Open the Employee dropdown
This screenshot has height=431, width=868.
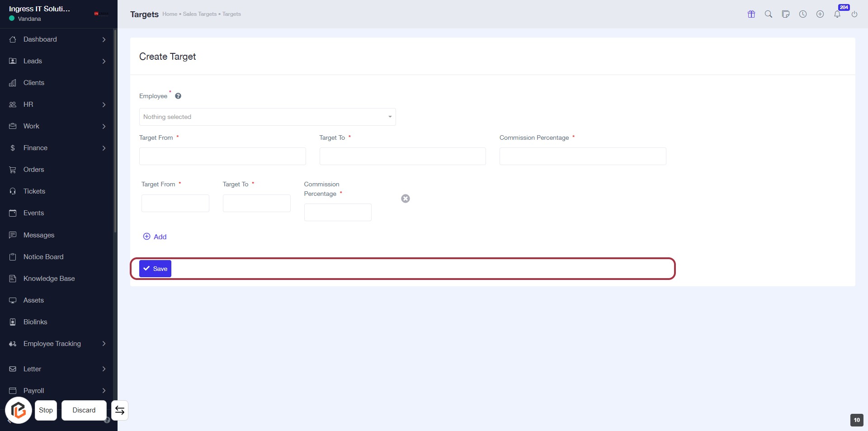[x=267, y=117]
